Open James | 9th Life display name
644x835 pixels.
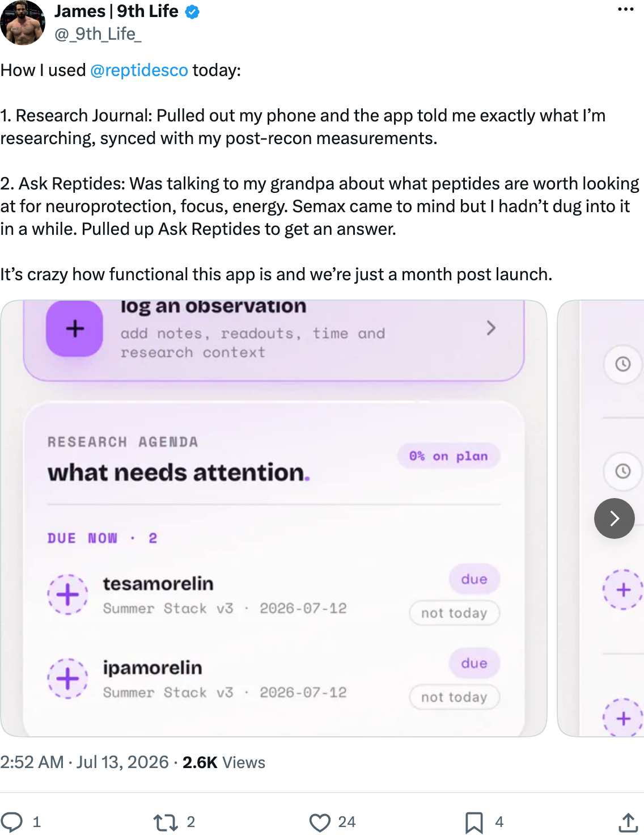[116, 11]
